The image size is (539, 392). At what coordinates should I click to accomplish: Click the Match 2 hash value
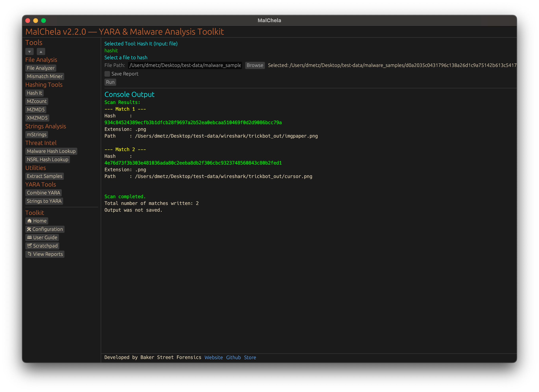[193, 163]
